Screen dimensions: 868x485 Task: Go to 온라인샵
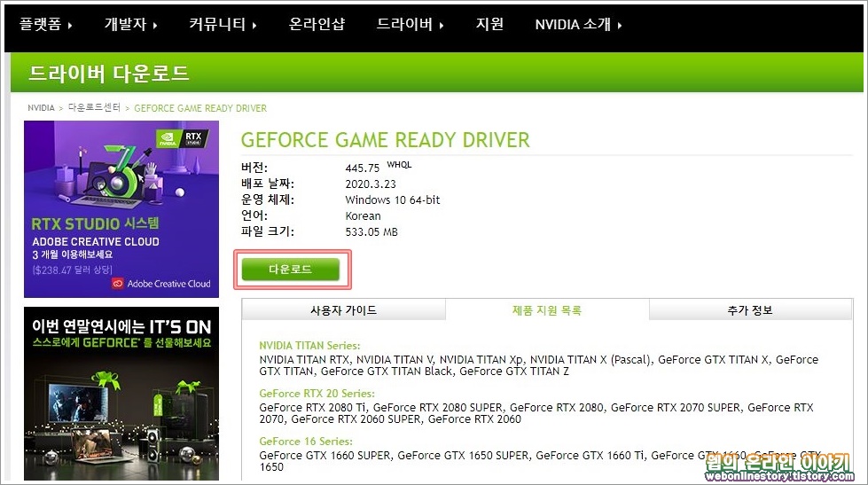click(317, 24)
